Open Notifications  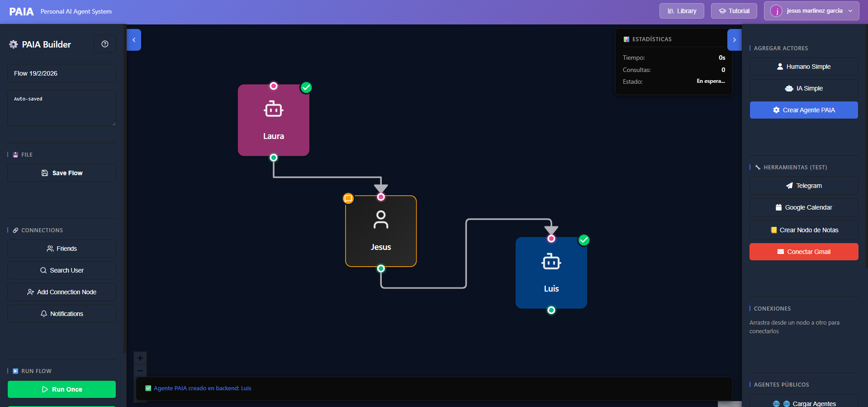point(62,314)
